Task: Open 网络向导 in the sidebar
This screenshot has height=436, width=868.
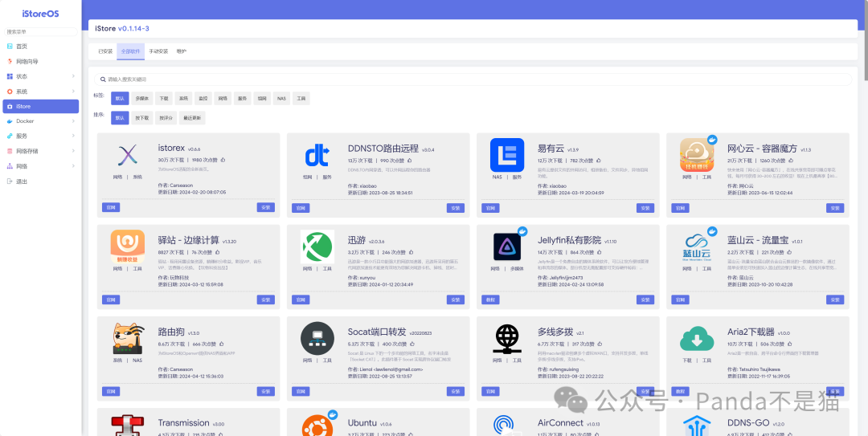Action: (41, 61)
